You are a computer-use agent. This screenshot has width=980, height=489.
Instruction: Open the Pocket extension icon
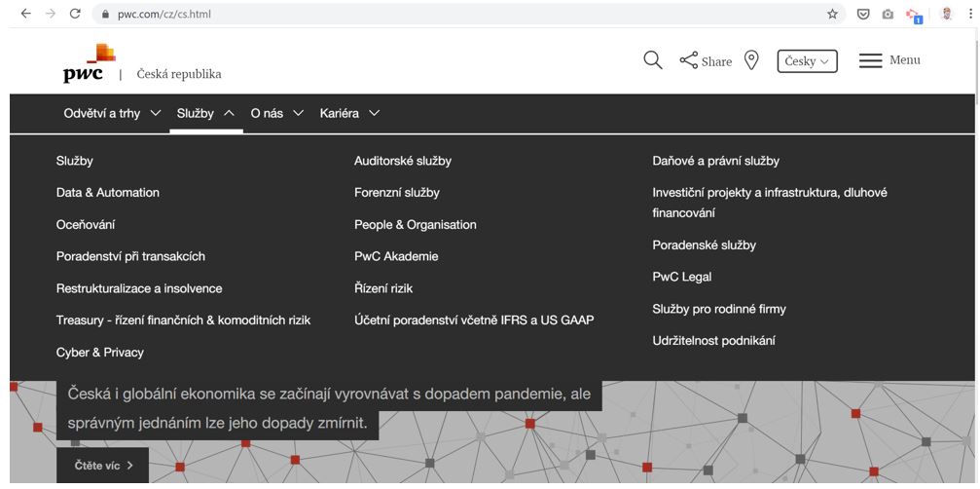(x=863, y=14)
